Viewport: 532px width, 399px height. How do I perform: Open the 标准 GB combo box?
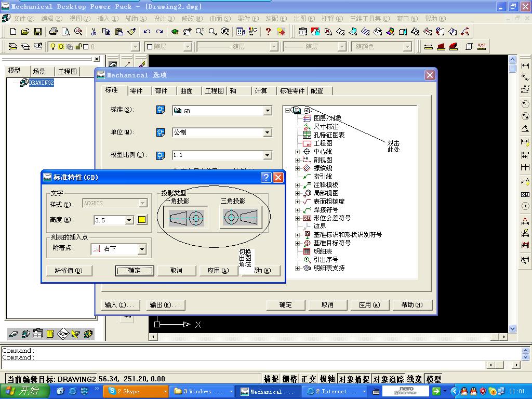(268, 111)
